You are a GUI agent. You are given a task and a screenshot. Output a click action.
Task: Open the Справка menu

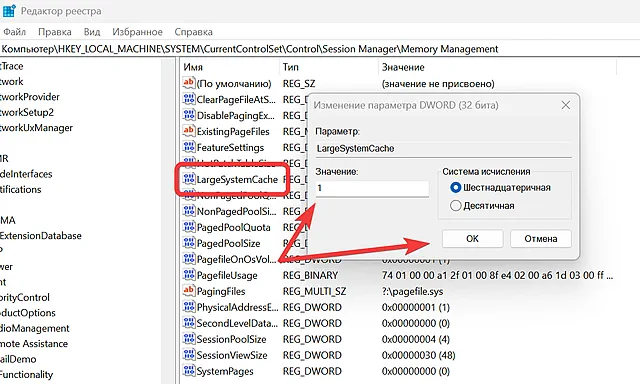pyautogui.click(x=193, y=32)
